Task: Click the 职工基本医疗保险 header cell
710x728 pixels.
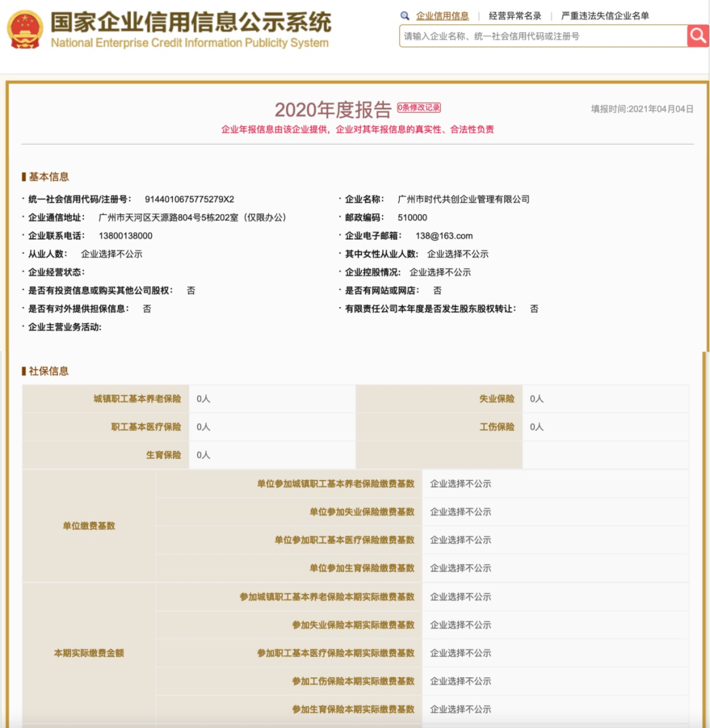Action: point(106,427)
